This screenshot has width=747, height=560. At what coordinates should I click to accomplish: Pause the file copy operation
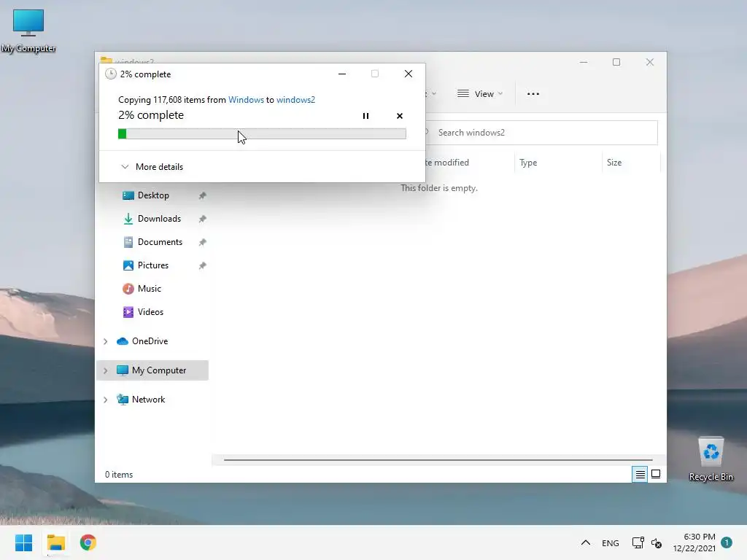(365, 116)
